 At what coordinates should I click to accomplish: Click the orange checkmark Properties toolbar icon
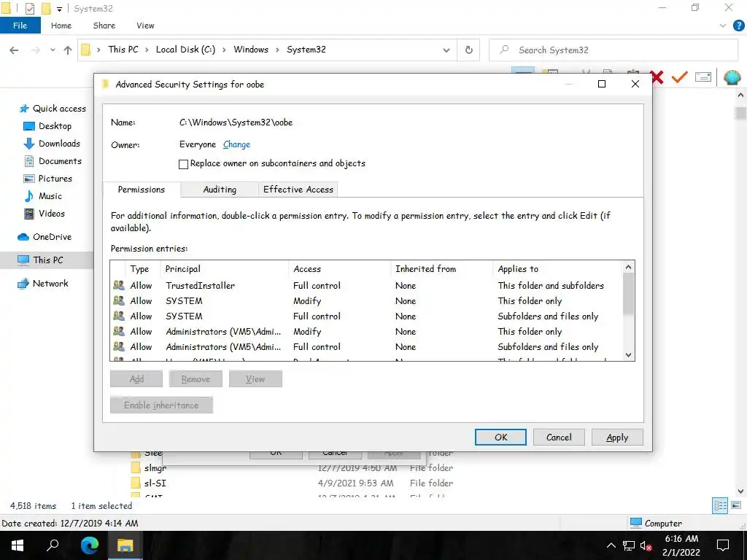(679, 77)
